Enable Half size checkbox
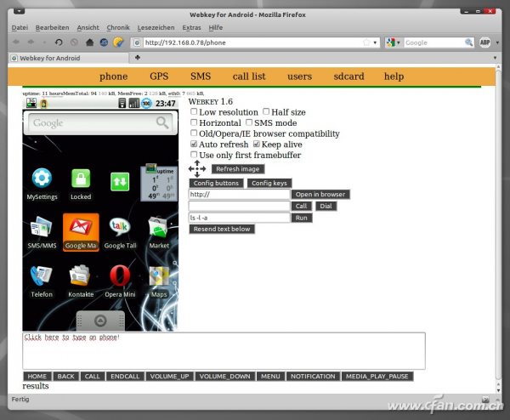The width and height of the screenshot is (510, 420). (266, 111)
